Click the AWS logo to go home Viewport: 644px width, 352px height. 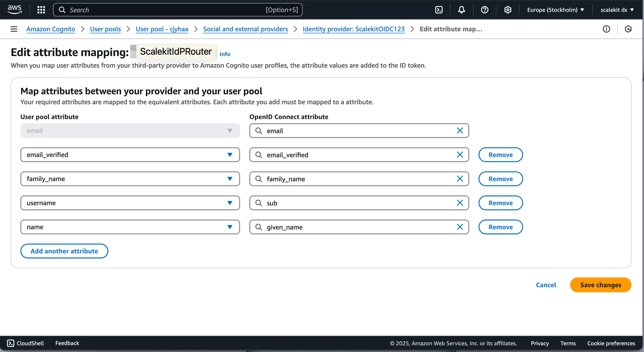pyautogui.click(x=14, y=9)
